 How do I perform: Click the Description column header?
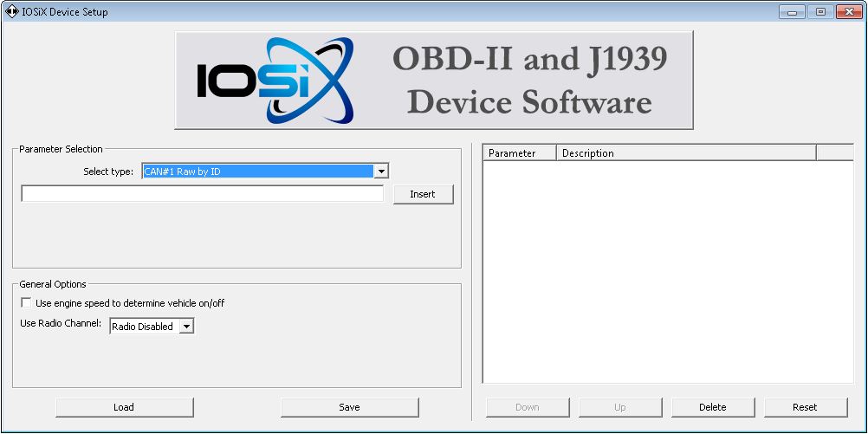click(686, 153)
